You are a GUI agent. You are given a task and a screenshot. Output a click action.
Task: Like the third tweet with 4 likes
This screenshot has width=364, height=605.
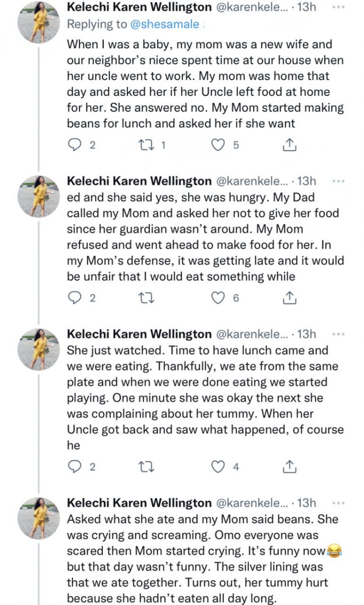(x=218, y=467)
